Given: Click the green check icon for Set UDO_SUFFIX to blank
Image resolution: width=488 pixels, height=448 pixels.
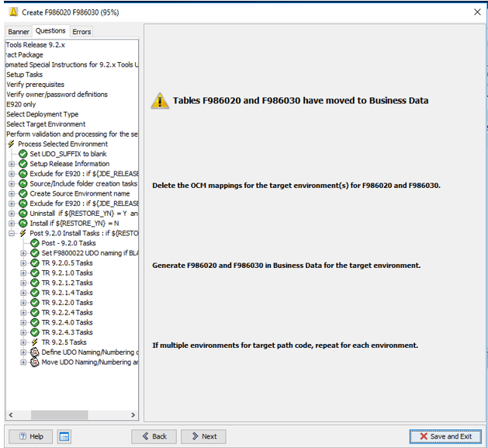Looking at the screenshot, I should [23, 154].
